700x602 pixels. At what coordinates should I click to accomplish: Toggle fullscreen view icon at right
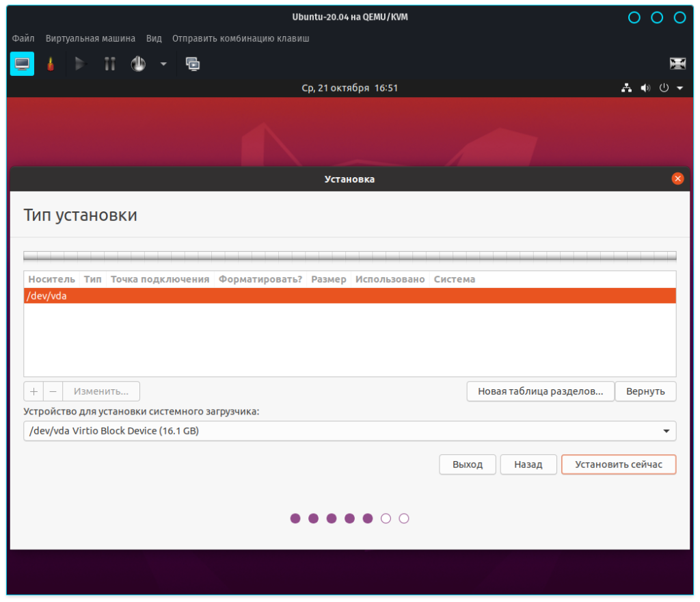point(677,64)
